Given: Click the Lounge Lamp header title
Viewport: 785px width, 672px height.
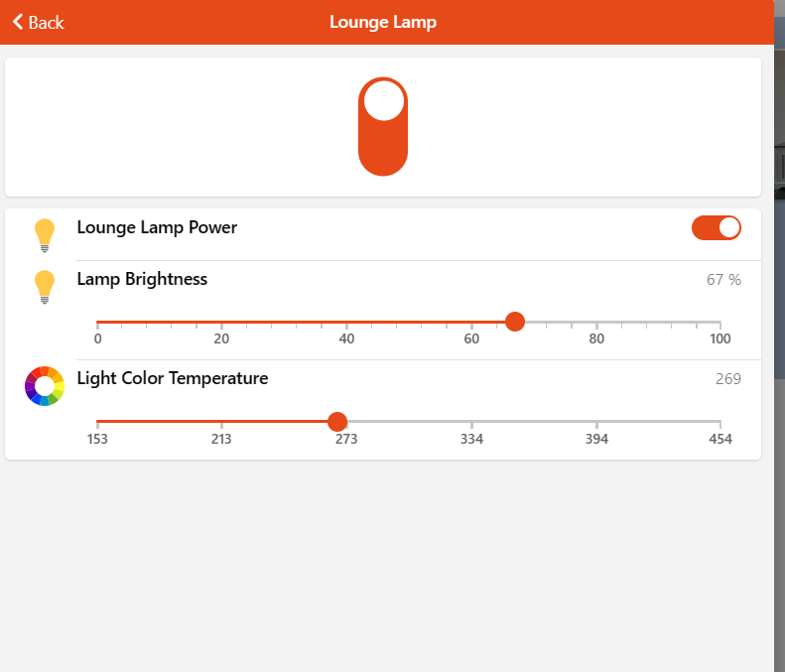Looking at the screenshot, I should coord(383,23).
